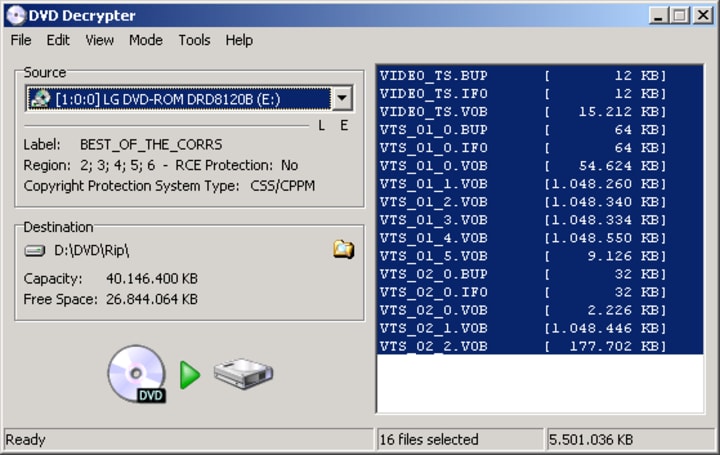The height and width of the screenshot is (455, 720).
Task: Click the disc icon in the source combo box
Action: (40, 99)
